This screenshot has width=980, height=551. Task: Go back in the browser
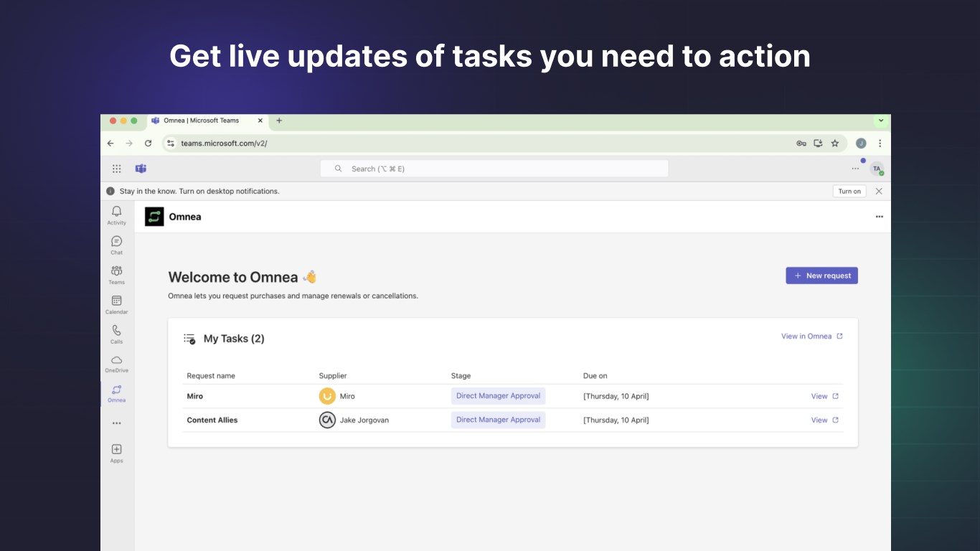[110, 143]
